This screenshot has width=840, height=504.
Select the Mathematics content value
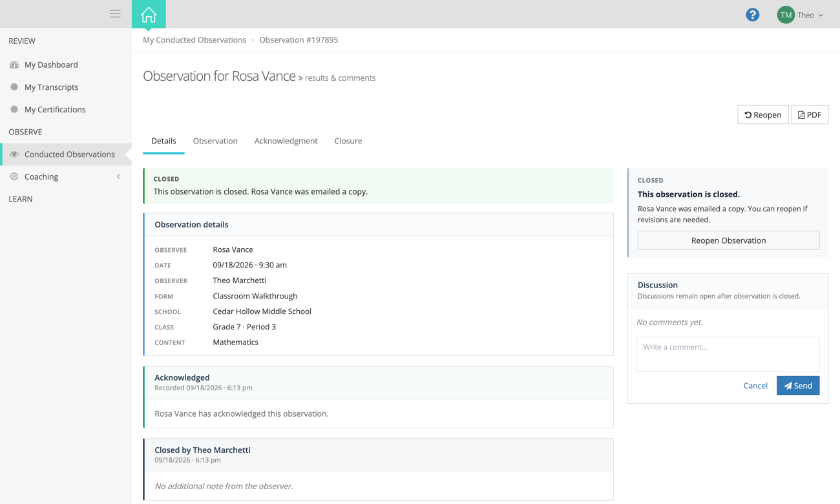coord(235,342)
